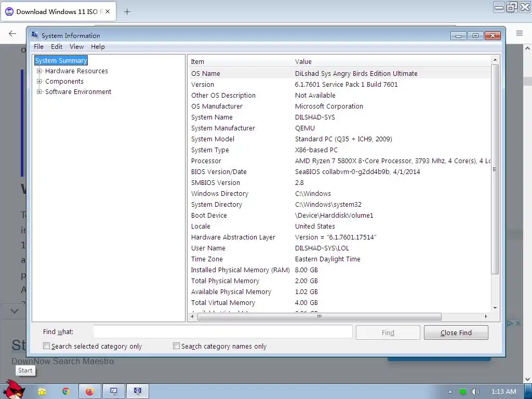This screenshot has width=532, height=399.
Task: Click the value DILSHAD-SYS
Action: pos(315,117)
